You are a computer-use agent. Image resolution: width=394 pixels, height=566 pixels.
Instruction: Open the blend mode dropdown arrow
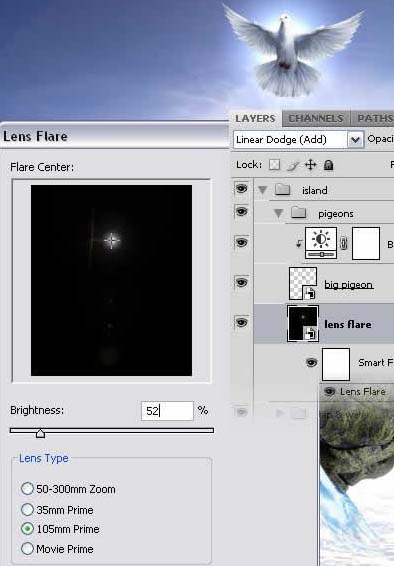click(x=355, y=140)
